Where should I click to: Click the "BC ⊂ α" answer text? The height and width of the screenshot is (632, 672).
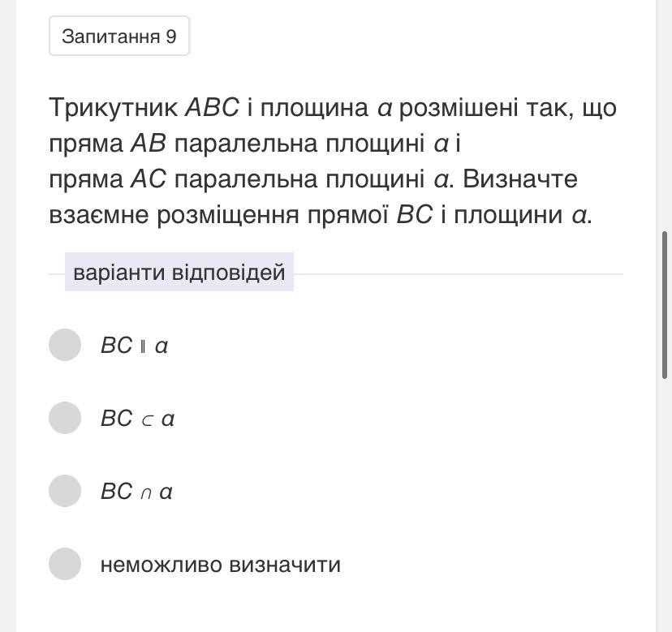coord(137,419)
